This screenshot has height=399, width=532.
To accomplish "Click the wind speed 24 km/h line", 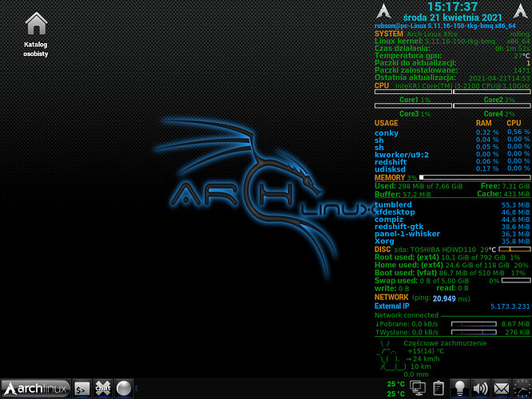I will point(423,358).
